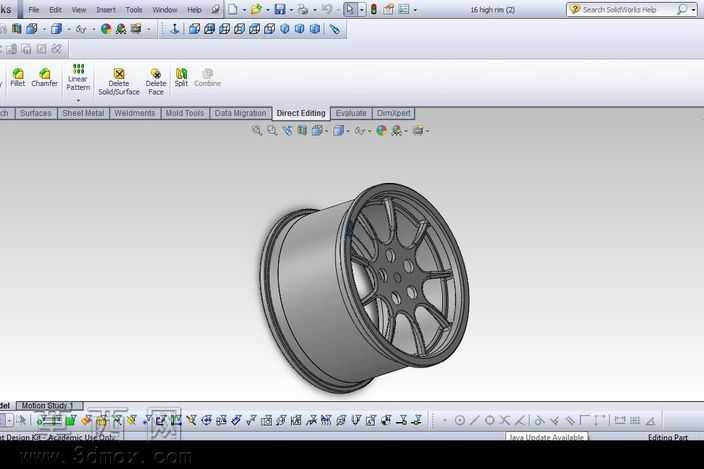The width and height of the screenshot is (704, 469).
Task: Click the Options icon in top toolbar
Action: click(404, 9)
